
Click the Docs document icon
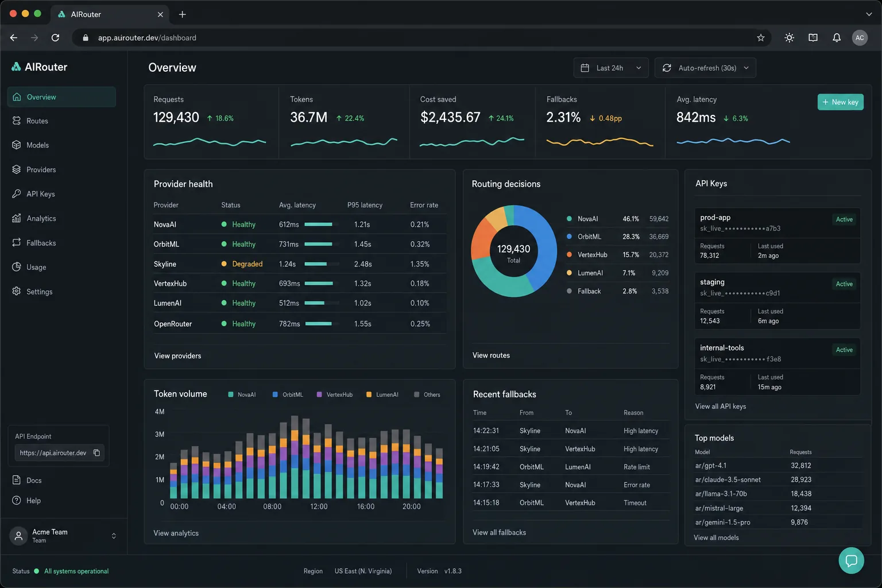(17, 480)
